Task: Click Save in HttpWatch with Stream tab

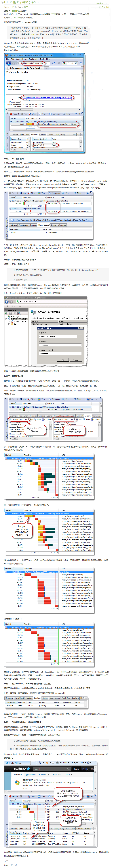Action: tap(91, 399)
